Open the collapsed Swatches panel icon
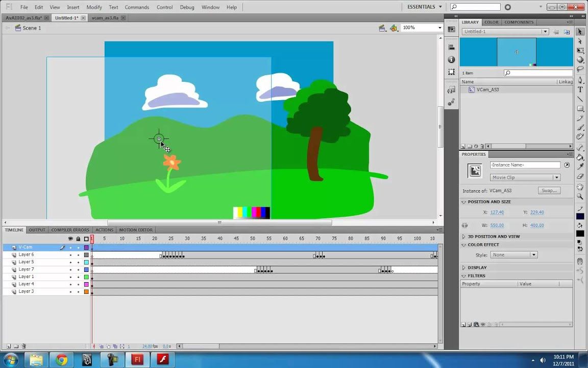Viewport: 588px width, 368px height. (x=452, y=29)
